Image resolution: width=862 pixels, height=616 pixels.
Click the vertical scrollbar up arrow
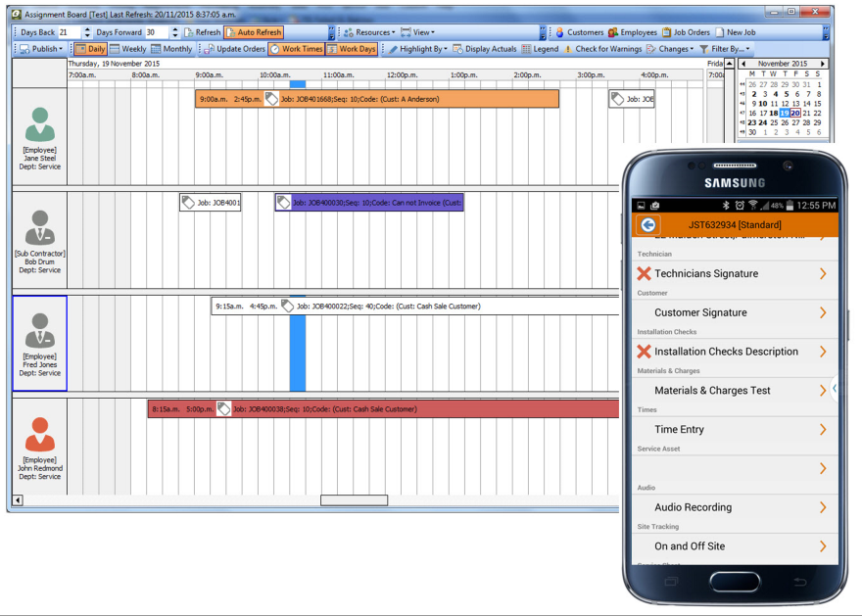pyautogui.click(x=729, y=64)
